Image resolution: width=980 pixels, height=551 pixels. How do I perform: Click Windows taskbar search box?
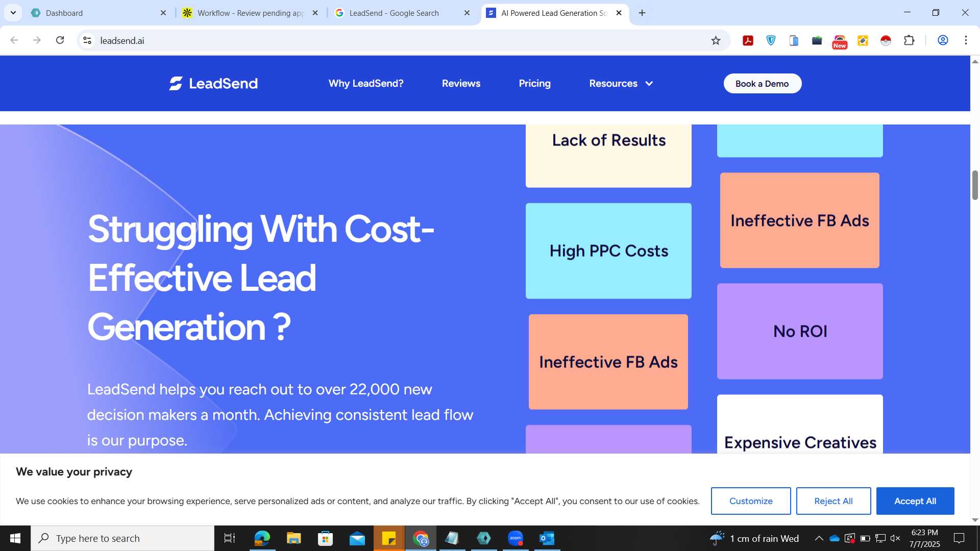[122, 538]
